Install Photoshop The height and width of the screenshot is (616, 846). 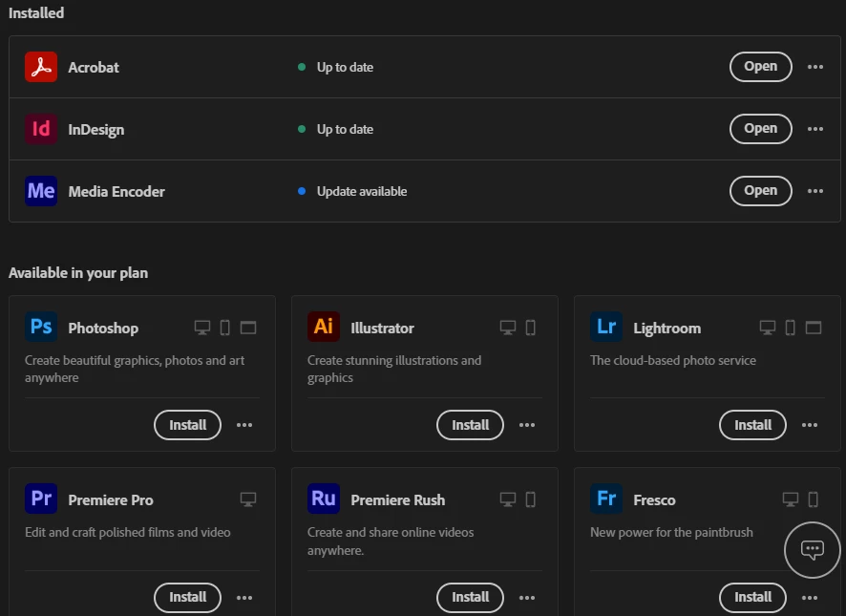tap(188, 425)
